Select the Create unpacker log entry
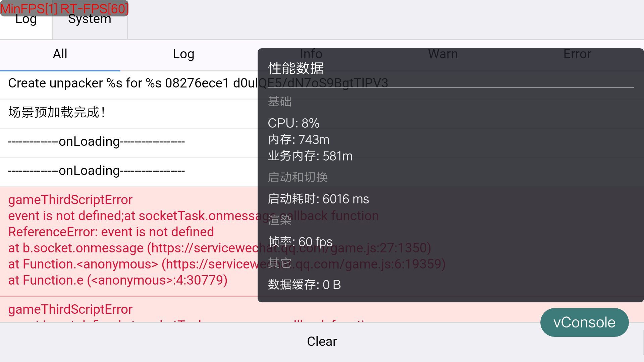This screenshot has width=644, height=362. pos(131,83)
